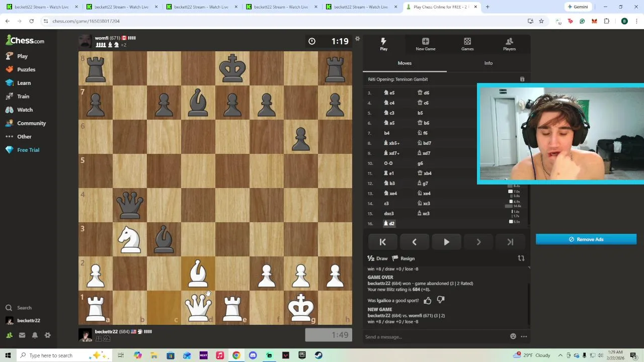Click the Resign button

404,258
